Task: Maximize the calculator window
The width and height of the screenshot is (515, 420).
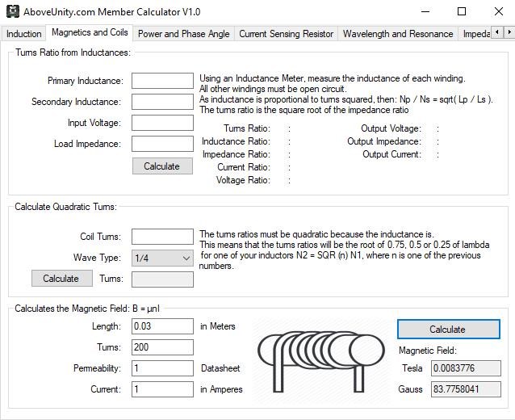Action: [462, 12]
